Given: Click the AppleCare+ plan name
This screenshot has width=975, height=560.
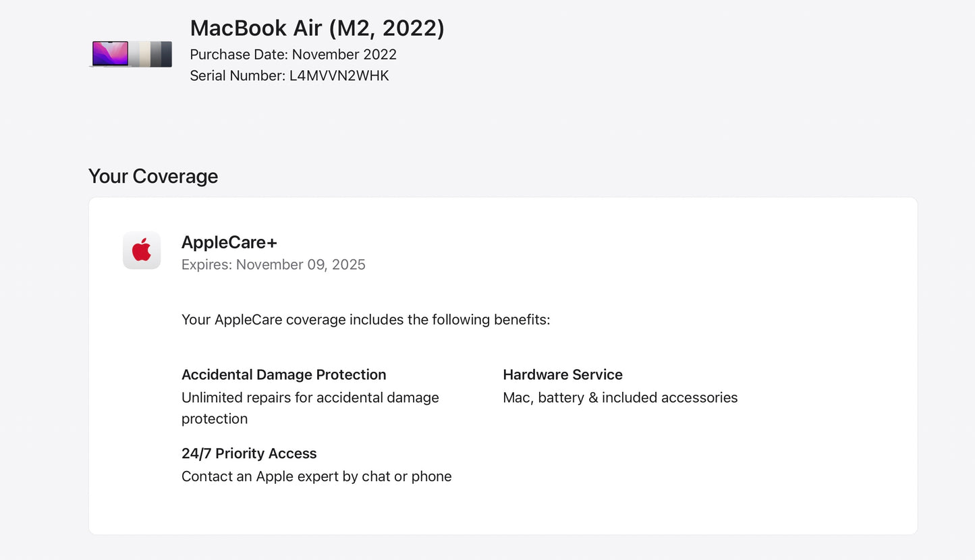Looking at the screenshot, I should [x=229, y=242].
